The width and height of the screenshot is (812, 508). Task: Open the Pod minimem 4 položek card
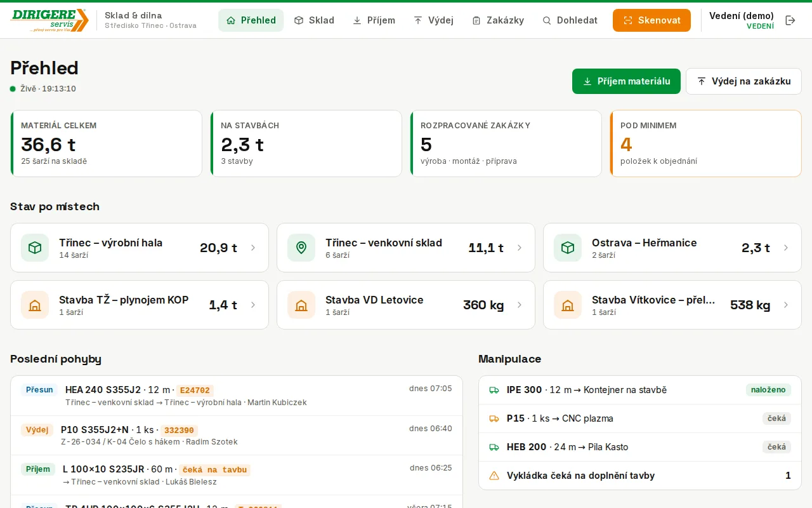(x=705, y=144)
